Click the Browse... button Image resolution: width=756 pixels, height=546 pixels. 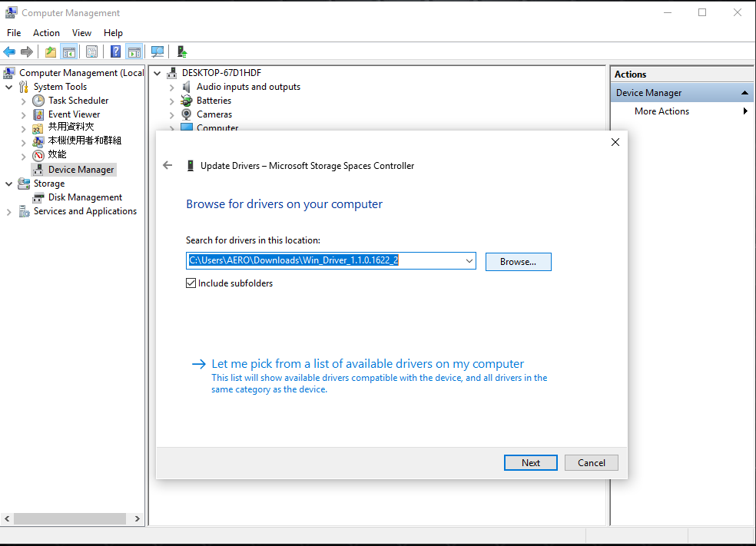518,262
